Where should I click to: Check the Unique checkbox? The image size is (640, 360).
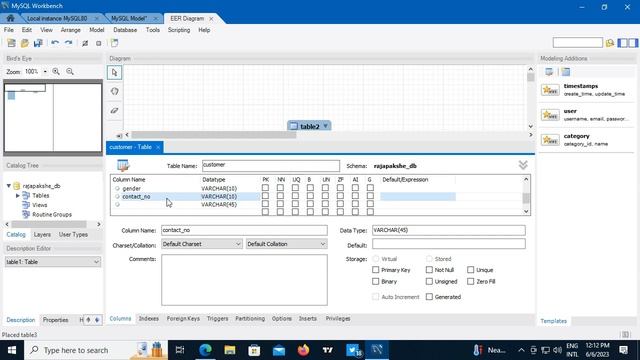[x=471, y=270]
